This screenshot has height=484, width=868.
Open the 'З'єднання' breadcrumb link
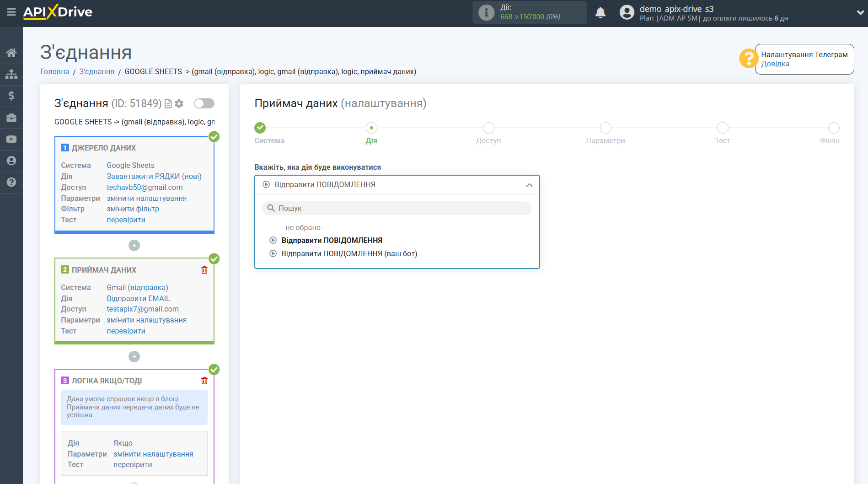click(x=96, y=71)
